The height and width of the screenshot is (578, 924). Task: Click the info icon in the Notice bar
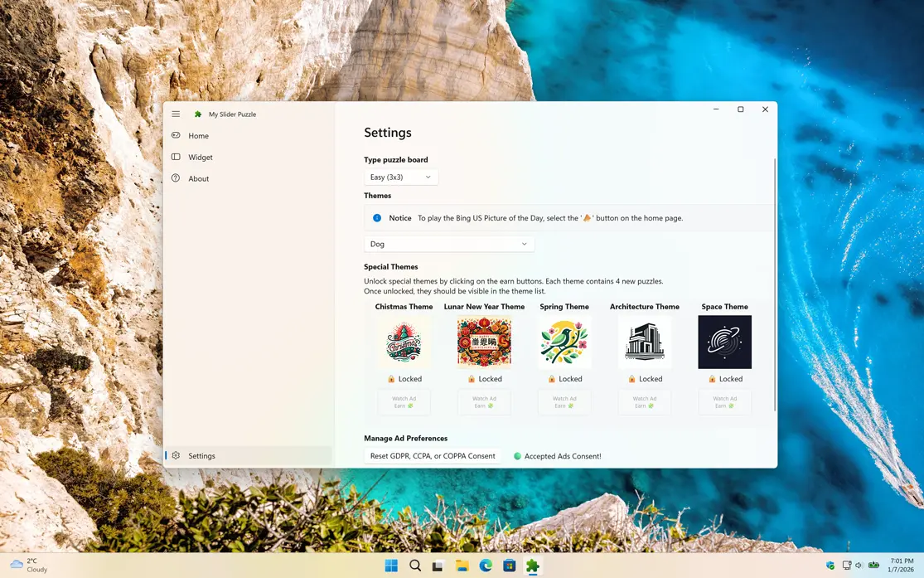click(377, 218)
